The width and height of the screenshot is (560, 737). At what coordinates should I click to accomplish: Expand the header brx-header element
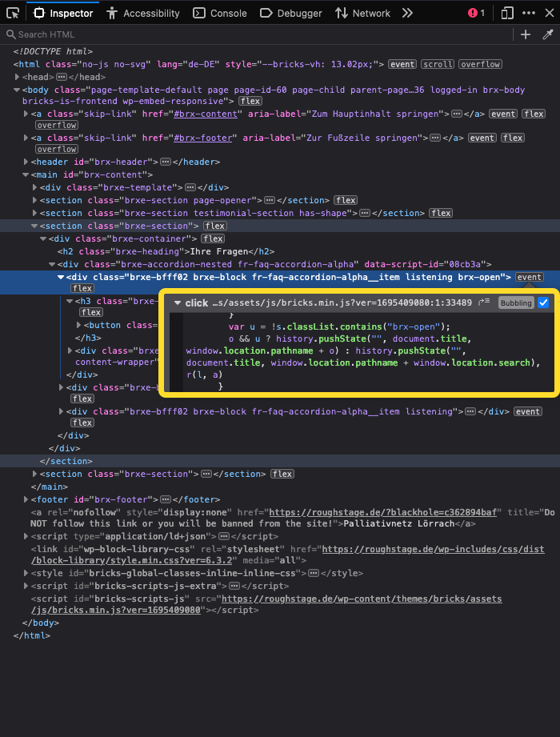point(26,162)
